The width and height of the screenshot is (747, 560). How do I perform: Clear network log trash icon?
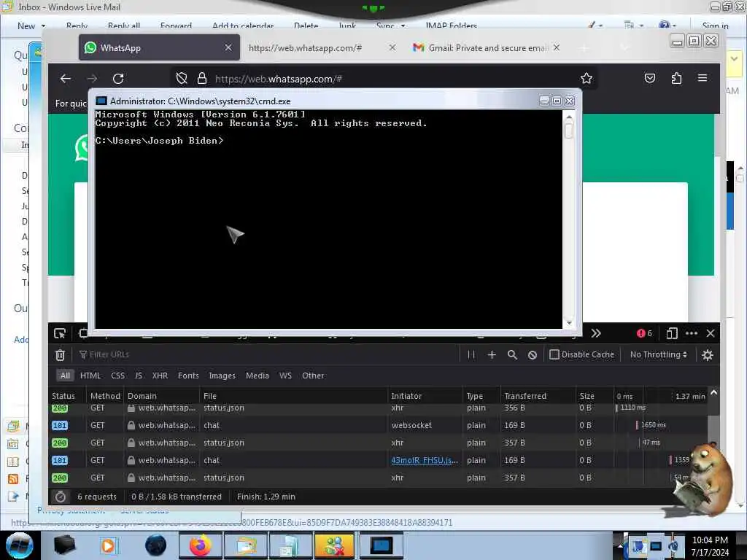(60, 355)
